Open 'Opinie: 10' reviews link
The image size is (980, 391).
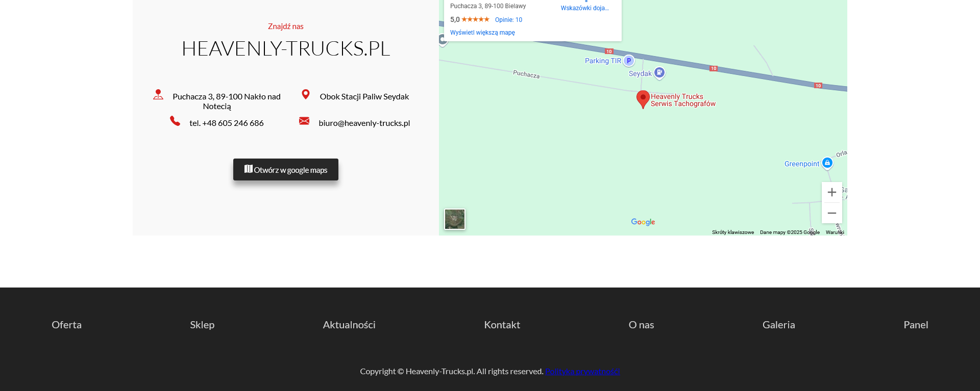pyautogui.click(x=508, y=20)
